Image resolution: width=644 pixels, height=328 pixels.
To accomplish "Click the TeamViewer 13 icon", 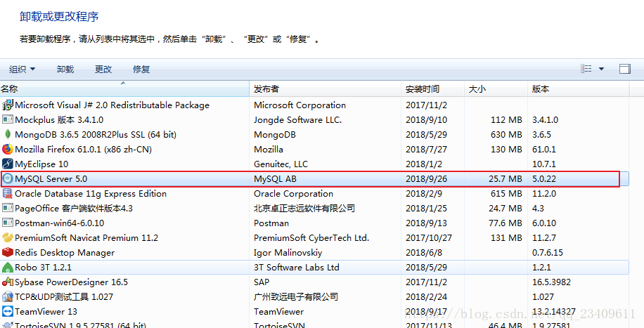I will [8, 312].
